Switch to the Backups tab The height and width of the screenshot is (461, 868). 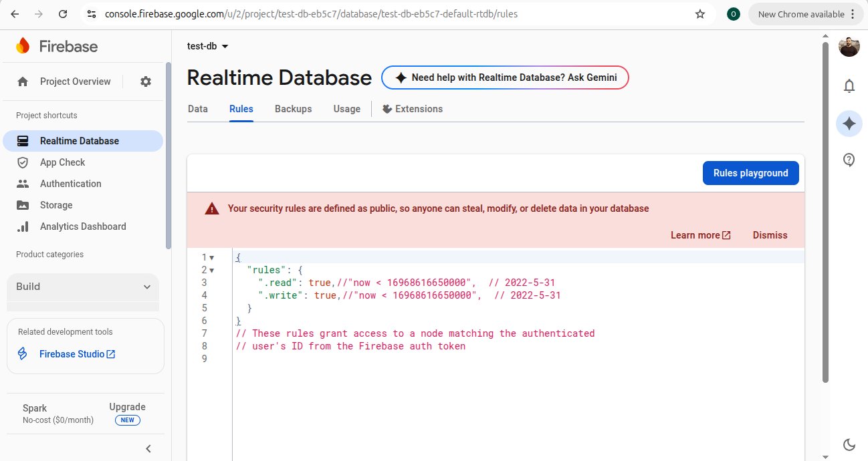point(293,109)
